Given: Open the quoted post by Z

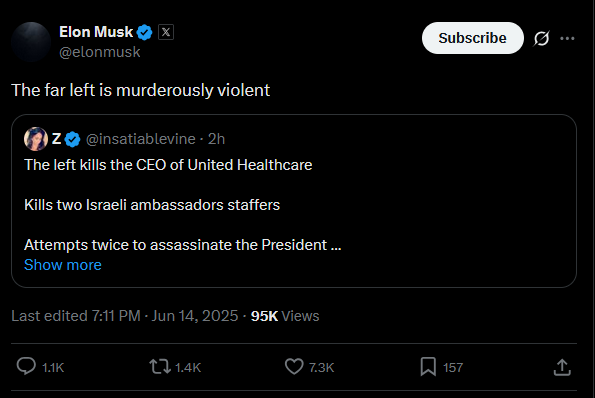Looking at the screenshot, I should [294, 201].
